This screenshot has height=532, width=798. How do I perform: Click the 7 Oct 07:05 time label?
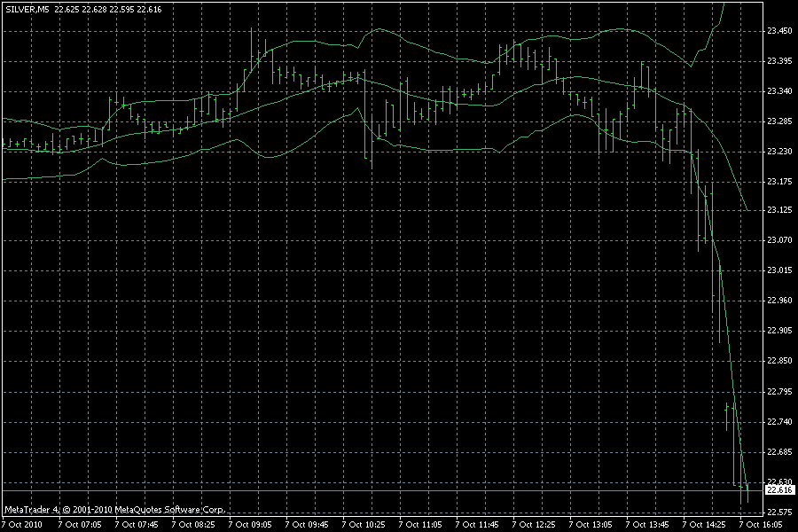pyautogui.click(x=80, y=524)
